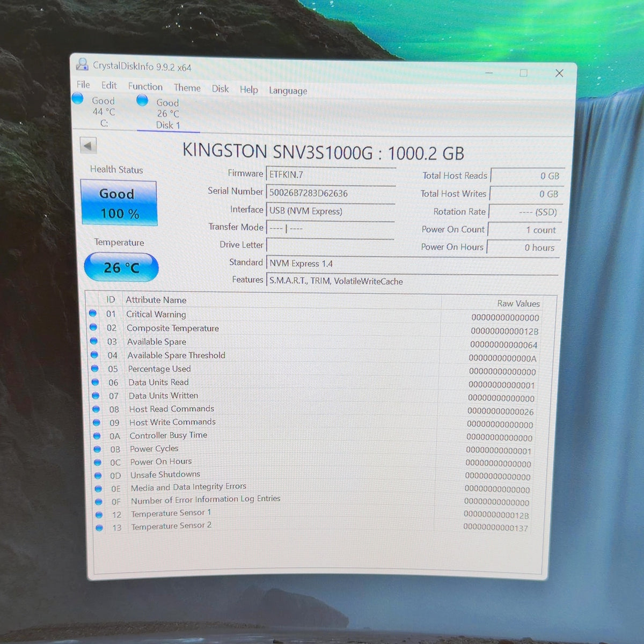Click the status dot for Host Read Commands
The image size is (644, 644).
click(x=96, y=408)
